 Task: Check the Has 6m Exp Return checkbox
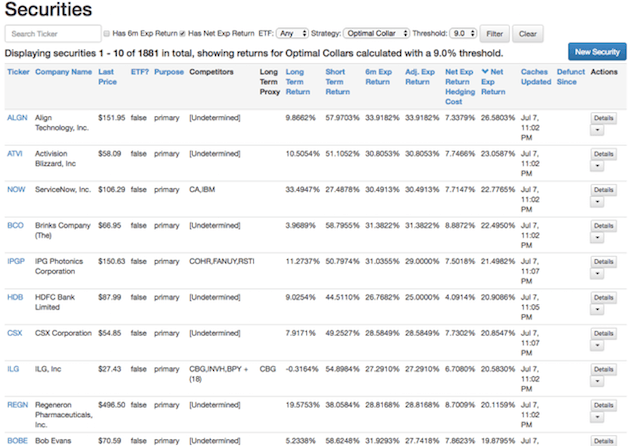[109, 34]
